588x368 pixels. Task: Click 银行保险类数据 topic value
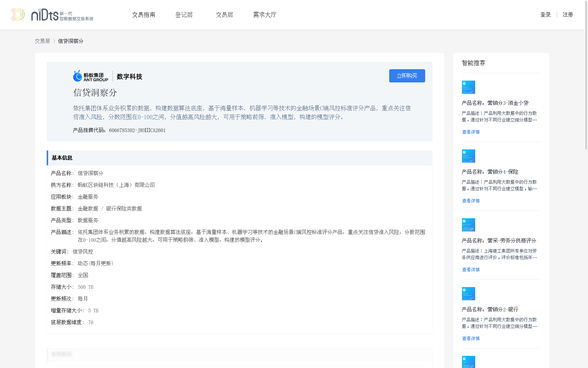coord(124,209)
